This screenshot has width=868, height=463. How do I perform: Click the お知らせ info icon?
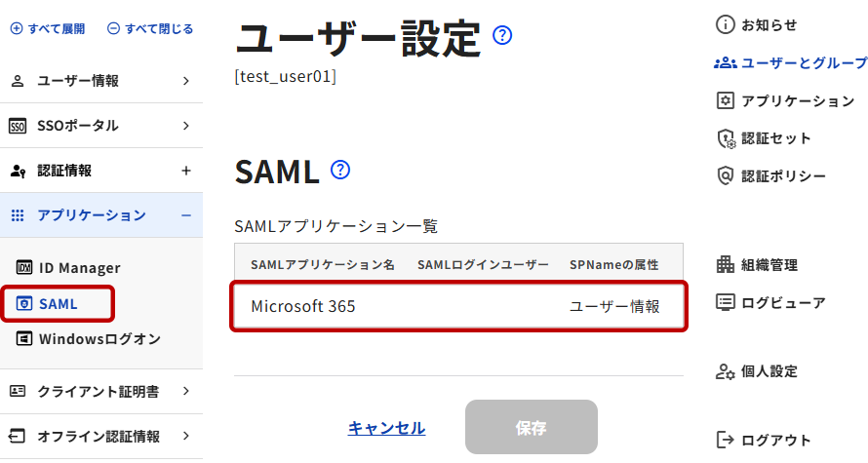pos(725,24)
